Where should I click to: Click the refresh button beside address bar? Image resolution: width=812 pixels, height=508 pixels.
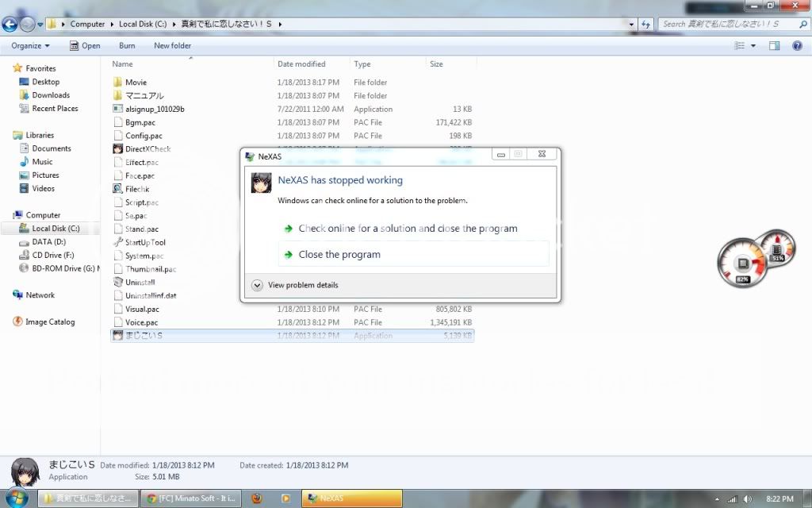tap(645, 24)
